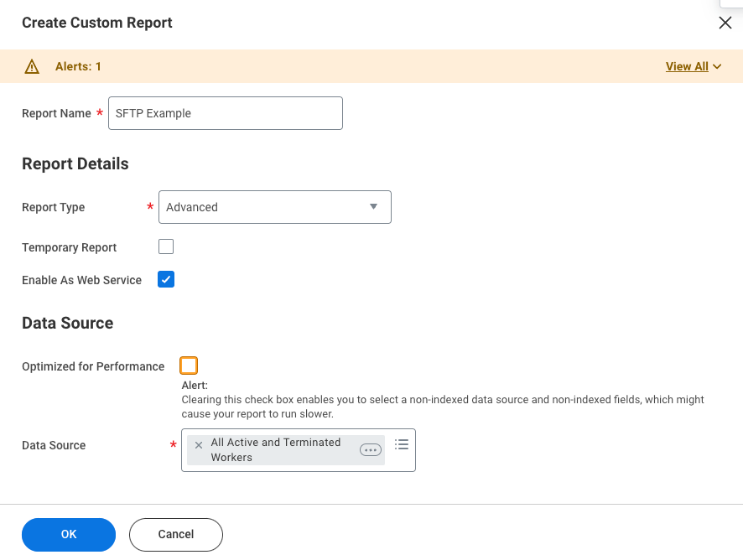
Task: Click the 'Temporary Report' label text
Action: (69, 247)
